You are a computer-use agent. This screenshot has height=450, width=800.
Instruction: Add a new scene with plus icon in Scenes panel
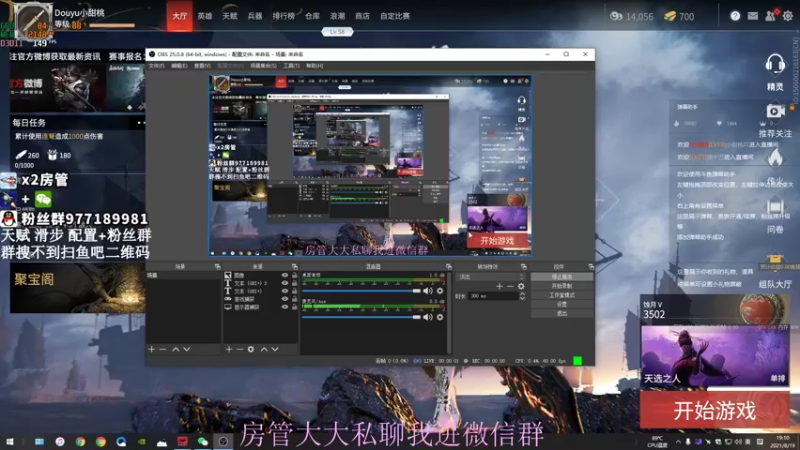152,349
